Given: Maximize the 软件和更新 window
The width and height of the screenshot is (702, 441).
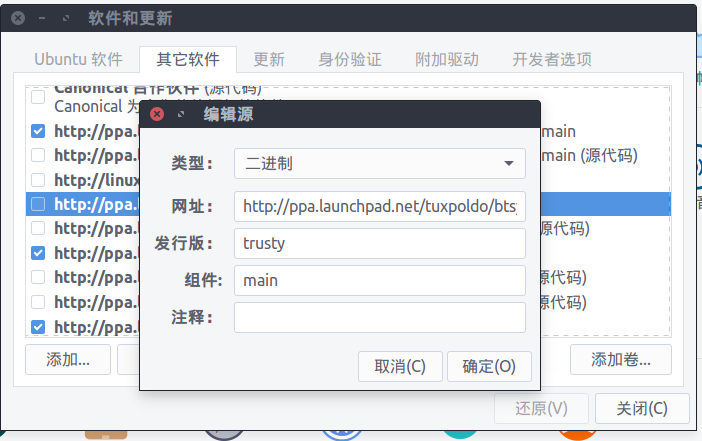Looking at the screenshot, I should pos(66,18).
